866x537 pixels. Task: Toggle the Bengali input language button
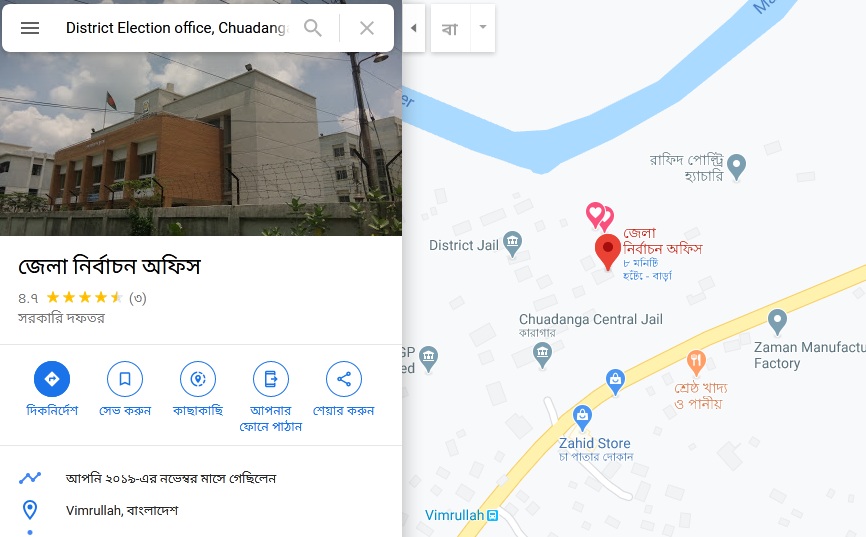[x=450, y=28]
